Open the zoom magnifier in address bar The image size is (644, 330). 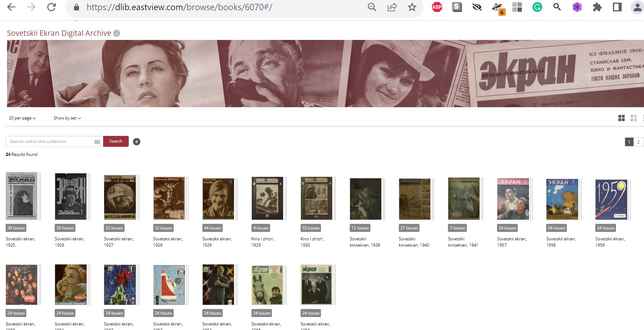coord(372,7)
